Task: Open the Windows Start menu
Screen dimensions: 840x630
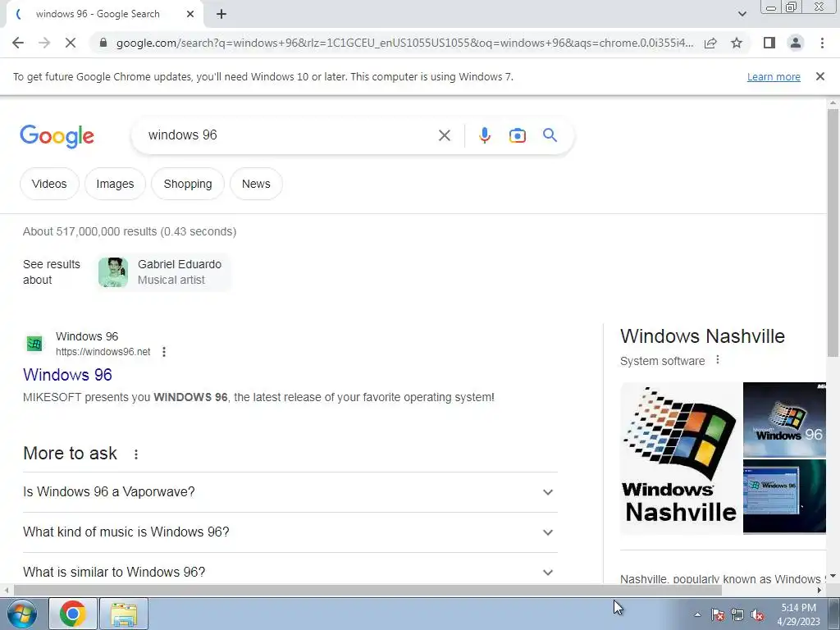Action: (x=22, y=614)
